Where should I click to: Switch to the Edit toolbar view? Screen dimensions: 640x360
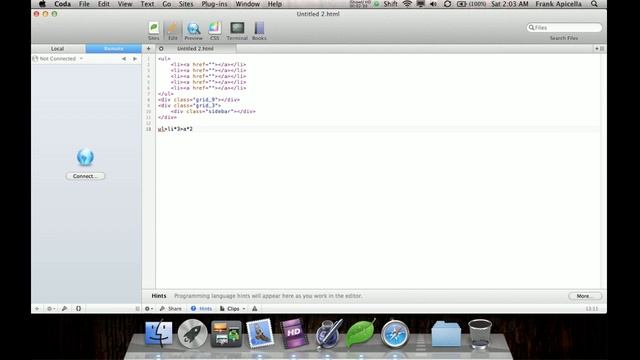coord(173,31)
